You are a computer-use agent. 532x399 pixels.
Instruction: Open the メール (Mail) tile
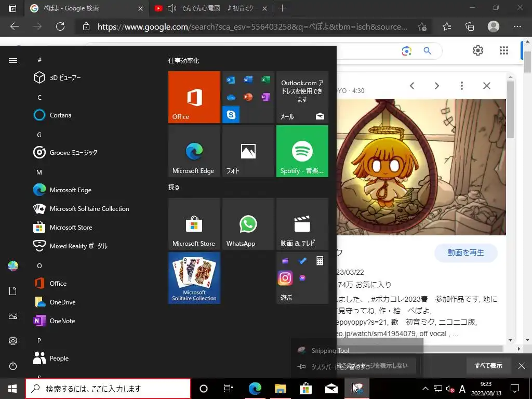coord(302,97)
